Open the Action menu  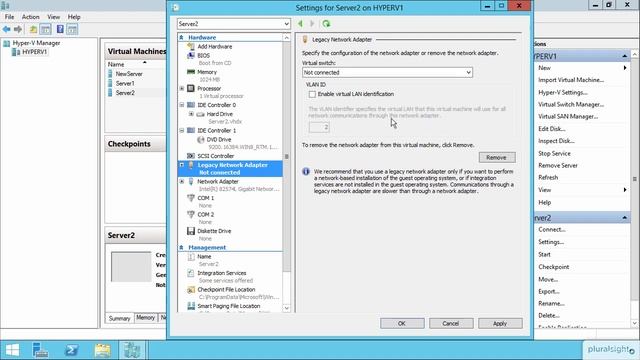31,17
